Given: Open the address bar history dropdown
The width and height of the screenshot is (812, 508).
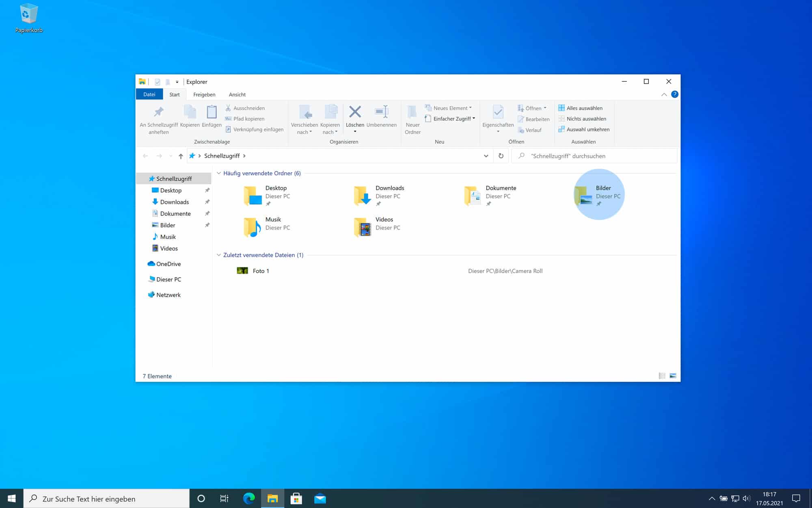Looking at the screenshot, I should pos(486,156).
